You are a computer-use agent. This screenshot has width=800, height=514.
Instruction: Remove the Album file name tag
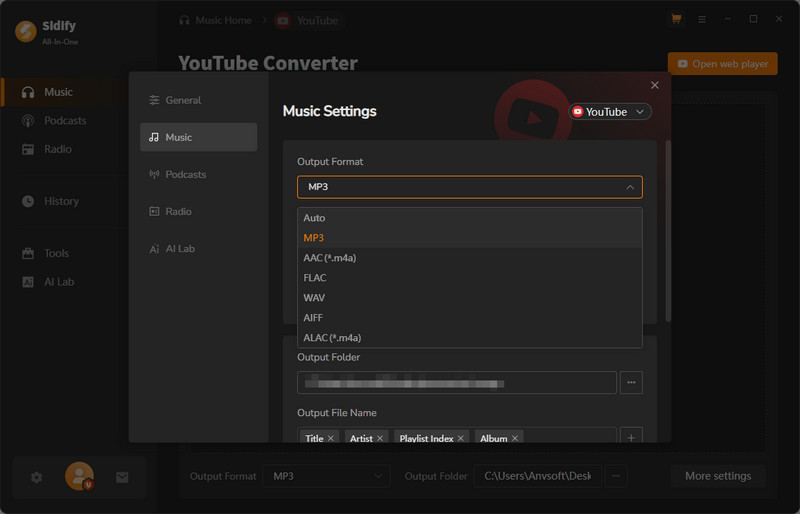[x=515, y=438]
